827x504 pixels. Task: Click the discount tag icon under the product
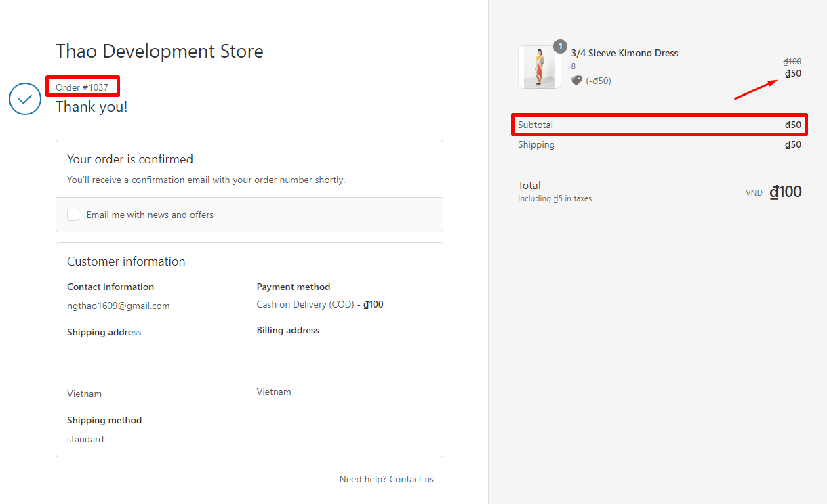(576, 80)
